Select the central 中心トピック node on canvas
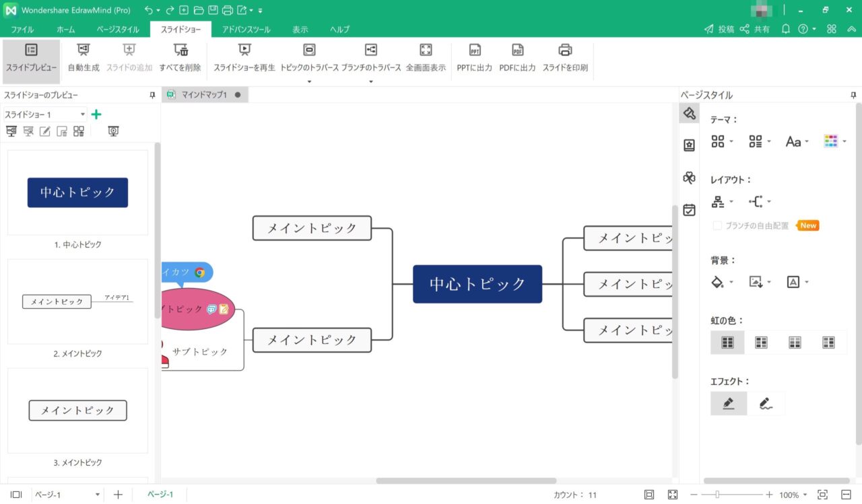The height and width of the screenshot is (504, 862). click(x=477, y=284)
